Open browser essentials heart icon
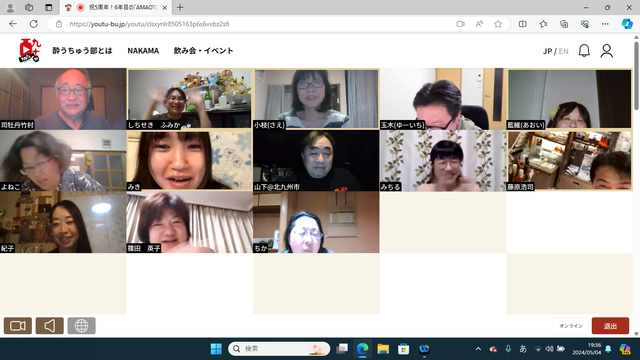The height and width of the screenshot is (360, 640). coord(584,24)
